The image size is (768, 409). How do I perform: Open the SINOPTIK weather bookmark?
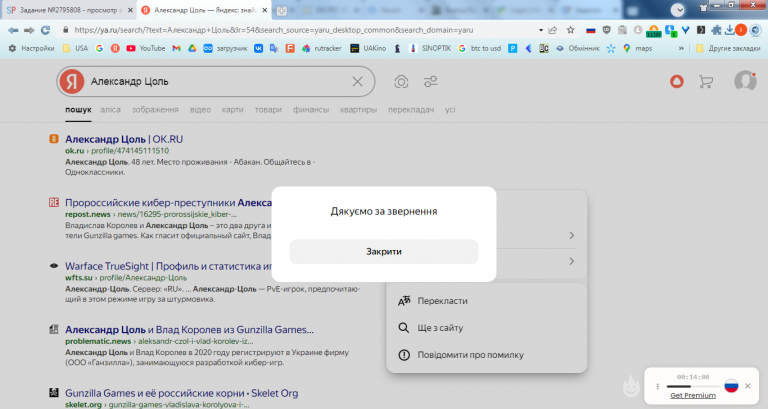pos(430,48)
